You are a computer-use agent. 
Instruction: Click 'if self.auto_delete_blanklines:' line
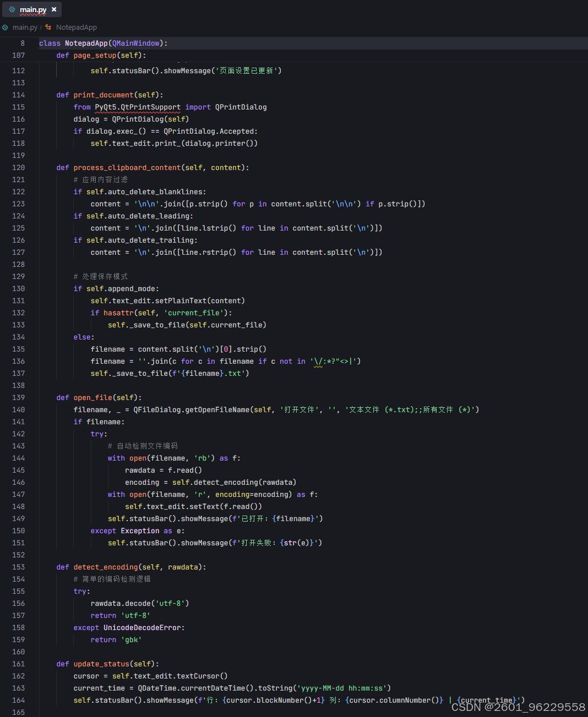click(x=140, y=191)
